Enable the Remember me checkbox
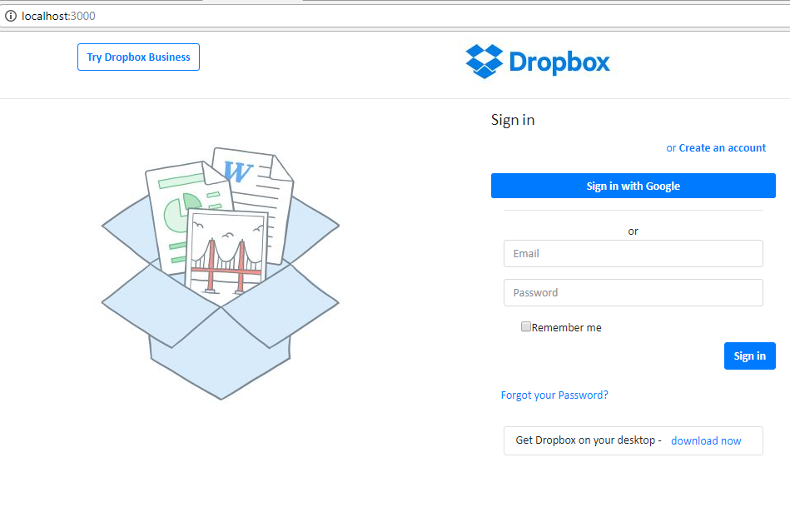Viewport: 790px width, 532px height. pos(525,326)
